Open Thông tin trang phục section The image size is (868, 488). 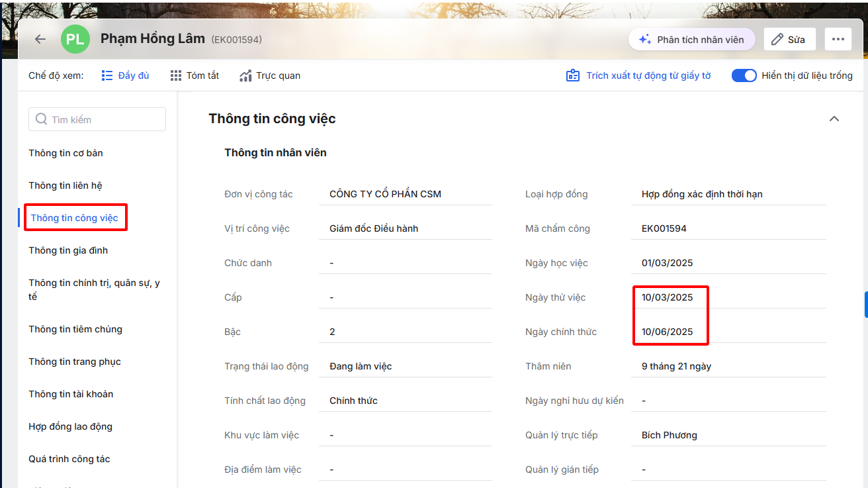tap(75, 362)
